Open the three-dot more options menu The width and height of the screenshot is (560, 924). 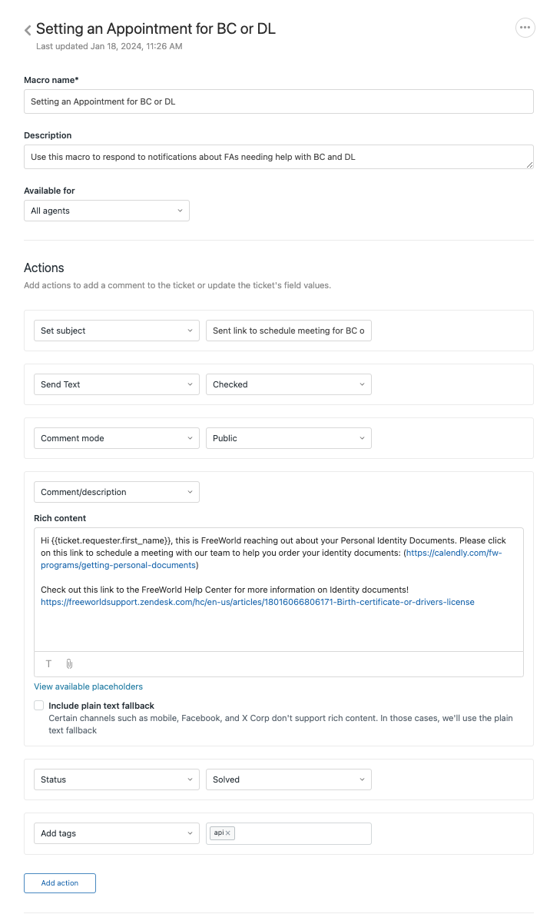click(x=525, y=28)
